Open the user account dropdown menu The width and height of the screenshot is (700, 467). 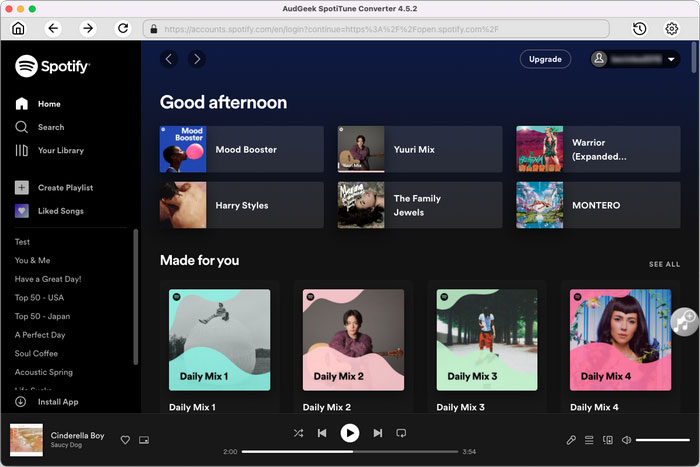635,59
